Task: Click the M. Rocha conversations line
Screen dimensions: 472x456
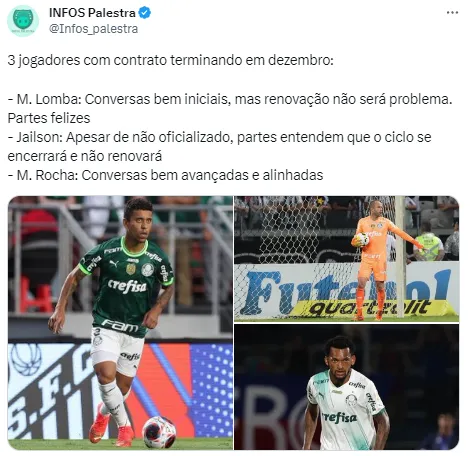Action: pyautogui.click(x=165, y=175)
